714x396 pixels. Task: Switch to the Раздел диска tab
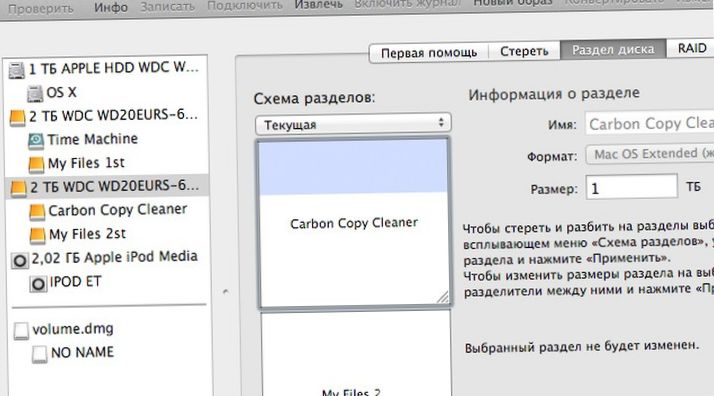(x=613, y=49)
